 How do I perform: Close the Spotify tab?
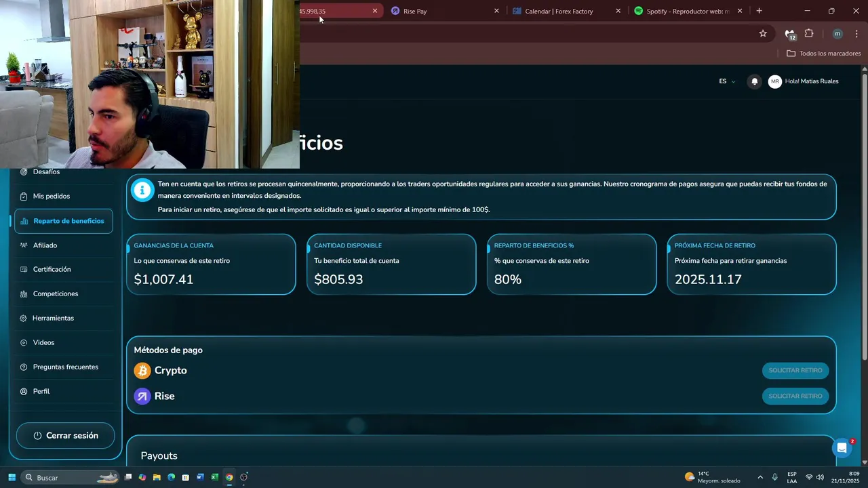[740, 11]
